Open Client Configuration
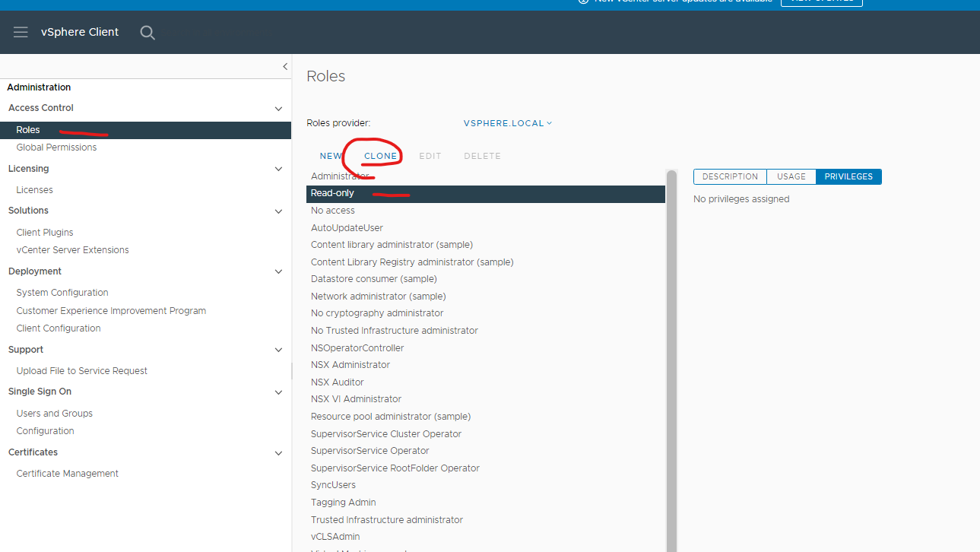The image size is (980, 552). tap(59, 328)
